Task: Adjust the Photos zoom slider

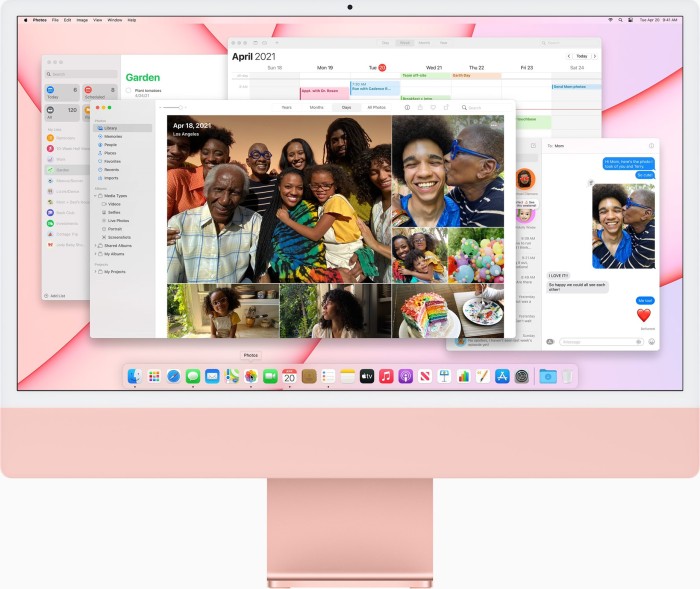Action: coord(172,107)
